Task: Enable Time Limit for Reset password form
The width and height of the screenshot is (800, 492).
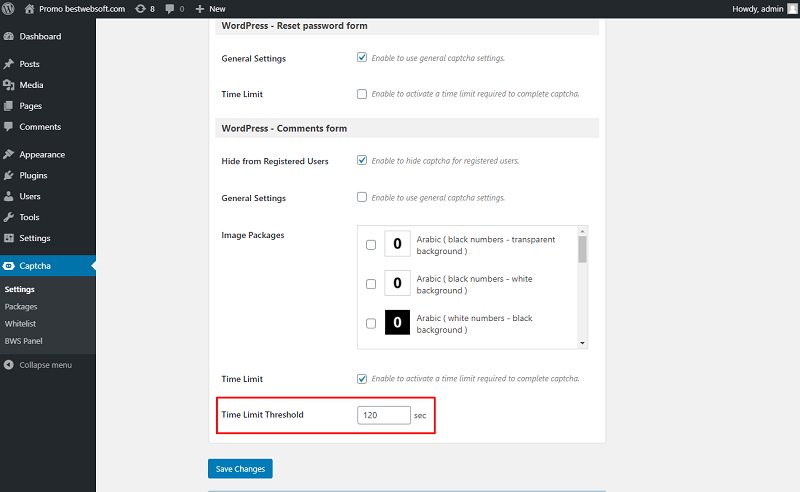Action: pyautogui.click(x=362, y=94)
